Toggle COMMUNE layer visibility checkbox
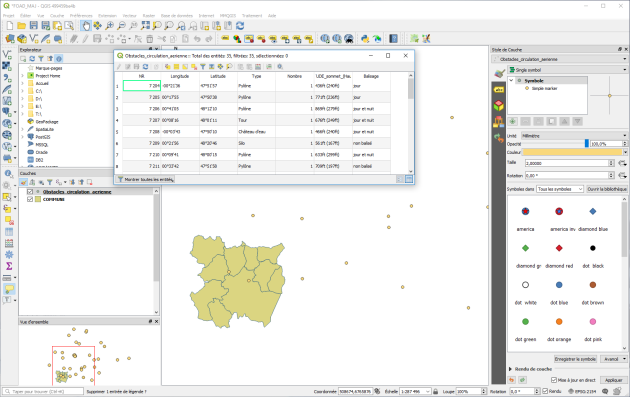The width and height of the screenshot is (630, 397). tap(30, 199)
